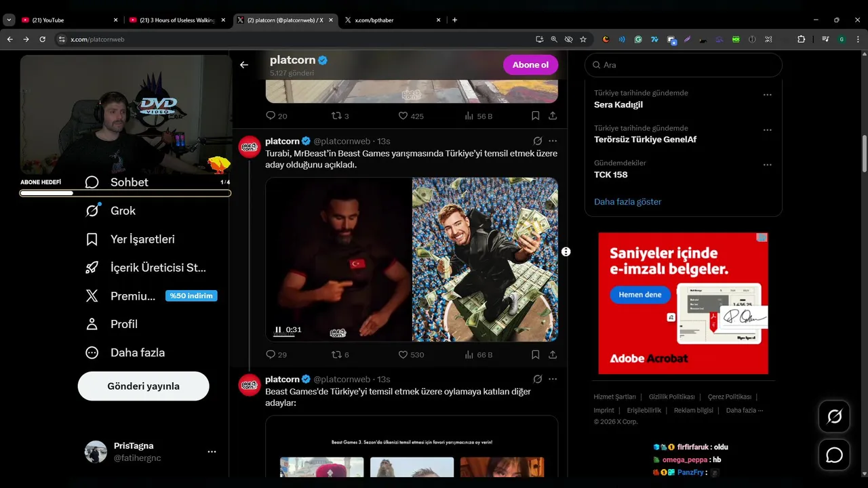Open options for TCK 158 trend
The width and height of the screenshot is (868, 488).
pos(768,165)
